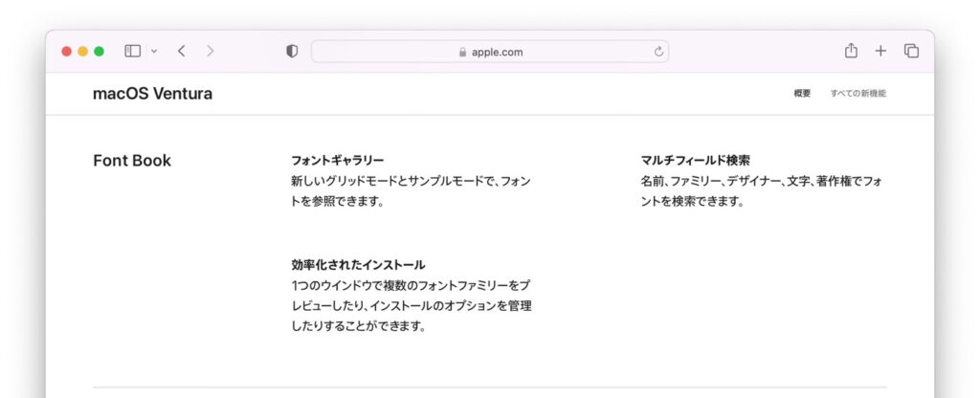The image size is (980, 398).
Task: Click the 効率化されたインストール heading
Action: coord(358,265)
